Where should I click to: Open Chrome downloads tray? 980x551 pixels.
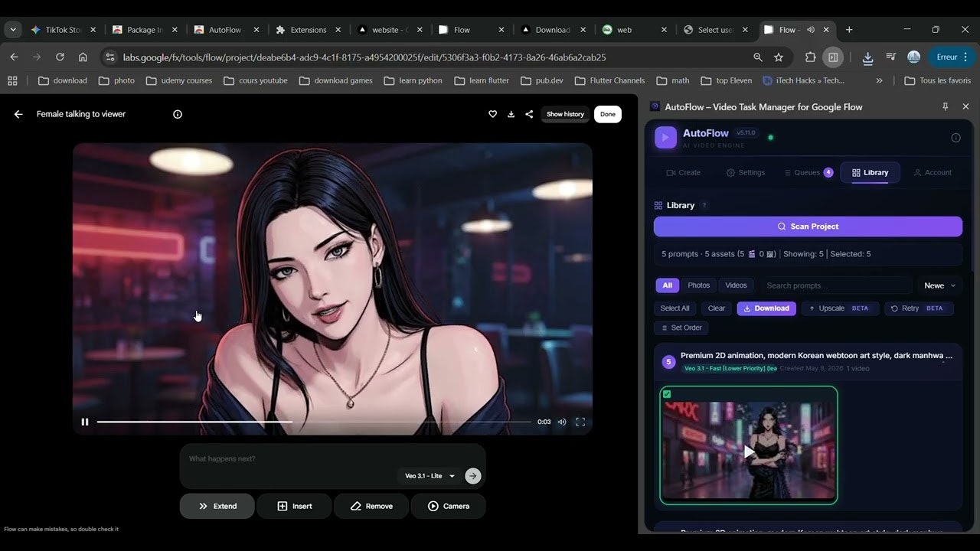pyautogui.click(x=867, y=57)
